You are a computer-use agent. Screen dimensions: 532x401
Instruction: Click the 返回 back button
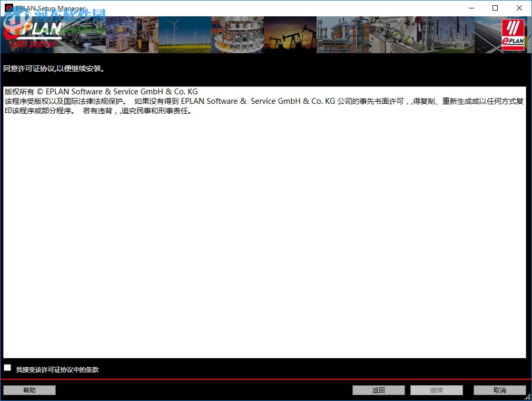tap(378, 390)
